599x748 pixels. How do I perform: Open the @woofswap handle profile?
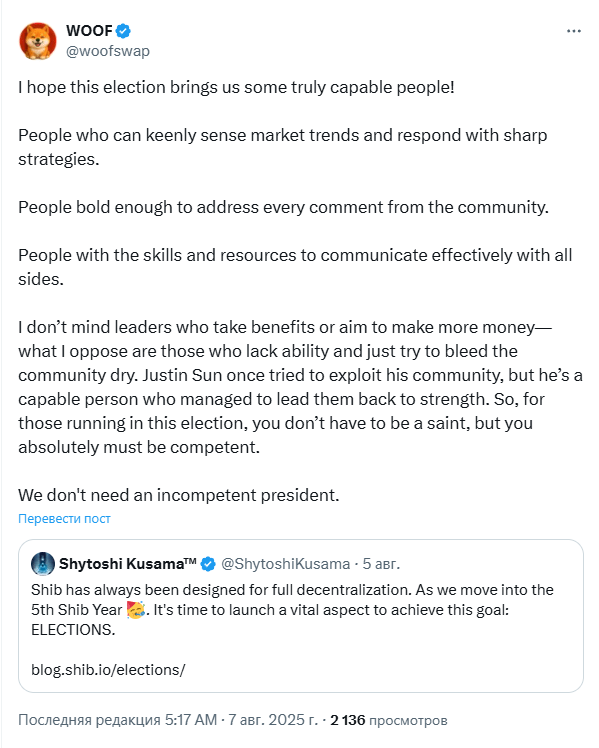pyautogui.click(x=108, y=51)
